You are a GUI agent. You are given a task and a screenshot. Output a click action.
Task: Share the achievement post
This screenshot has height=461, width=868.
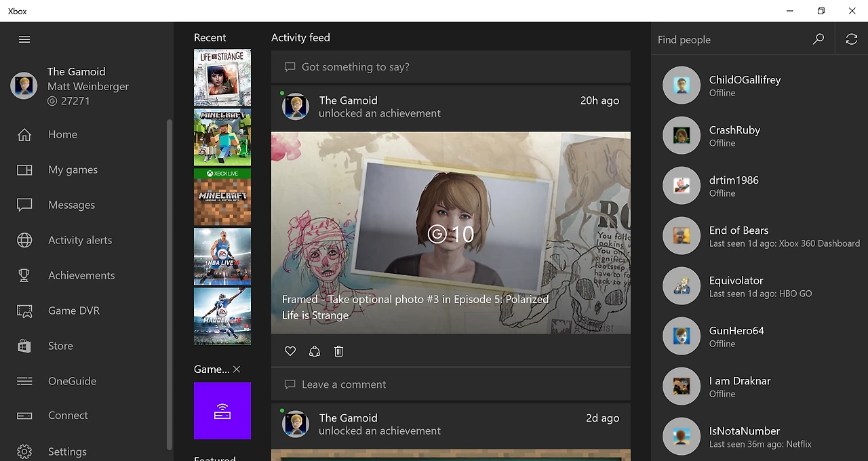coord(314,351)
